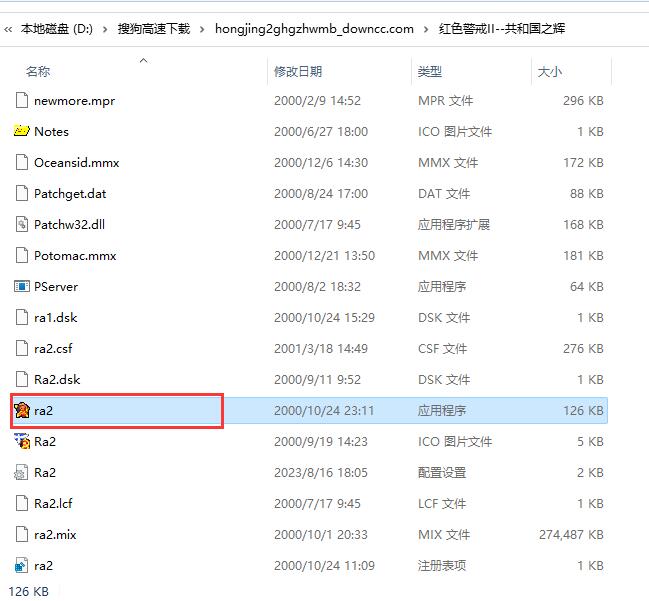Click the CSF 文件 type cell
The height and width of the screenshot is (601, 649).
442,349
